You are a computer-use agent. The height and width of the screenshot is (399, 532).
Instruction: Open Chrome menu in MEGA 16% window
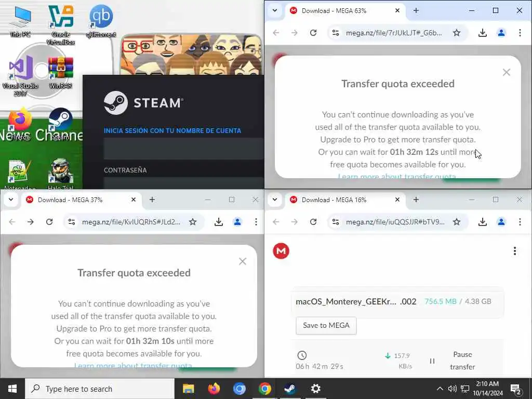pos(520,221)
